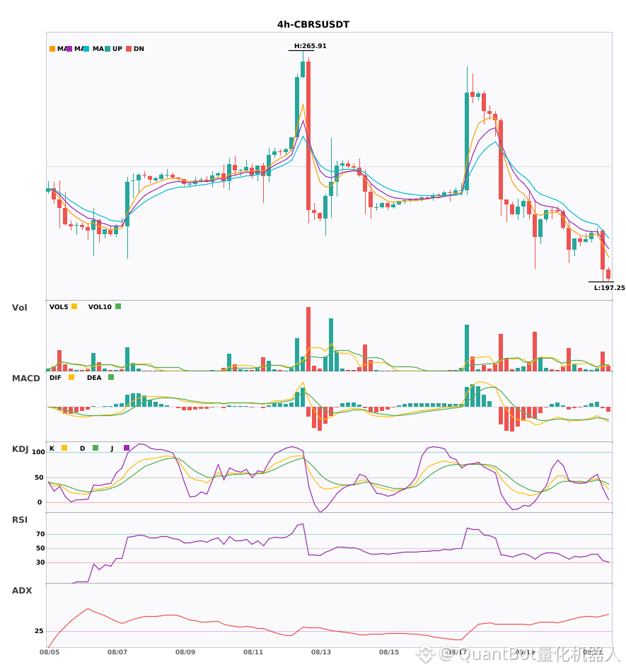Click the RSI axis value 30
Screen dimensions: 626x672
pos(40,562)
